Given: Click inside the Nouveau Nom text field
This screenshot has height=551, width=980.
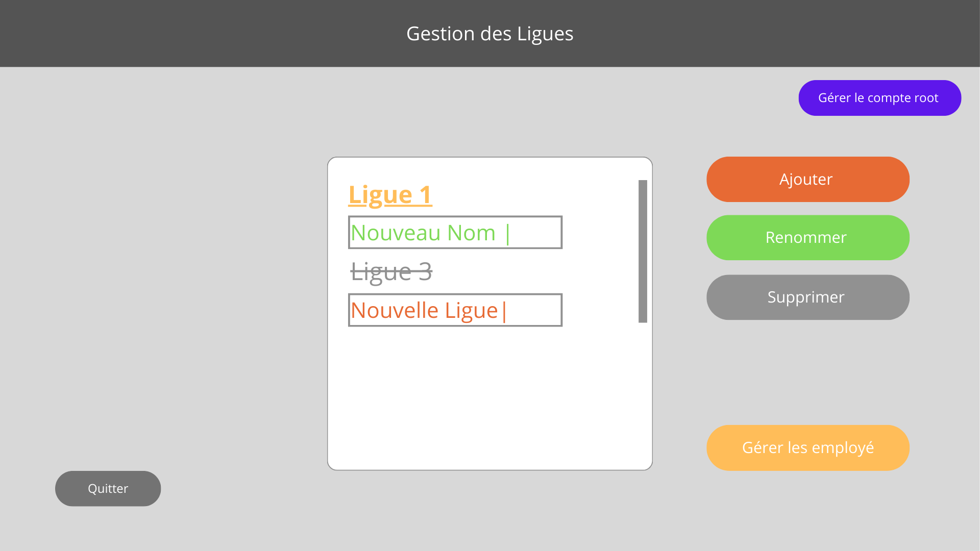Looking at the screenshot, I should coord(454,232).
